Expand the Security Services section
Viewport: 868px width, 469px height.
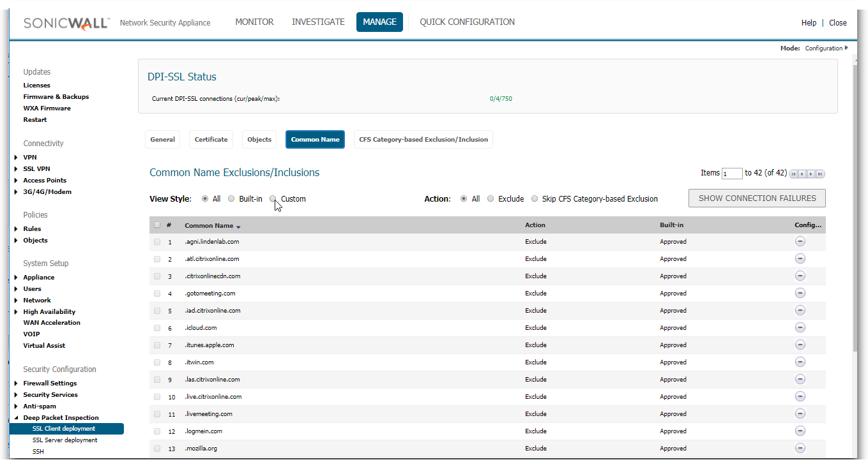(16, 394)
